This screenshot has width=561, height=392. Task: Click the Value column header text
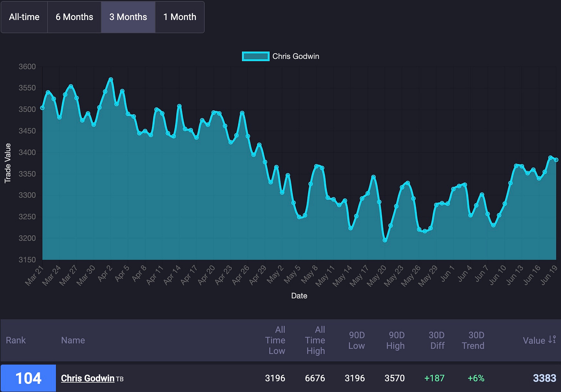tap(534, 340)
